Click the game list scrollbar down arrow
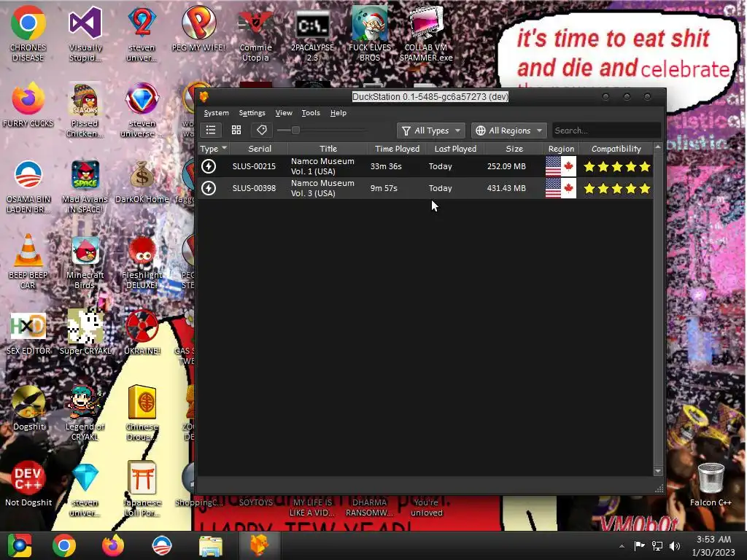 pyautogui.click(x=658, y=471)
